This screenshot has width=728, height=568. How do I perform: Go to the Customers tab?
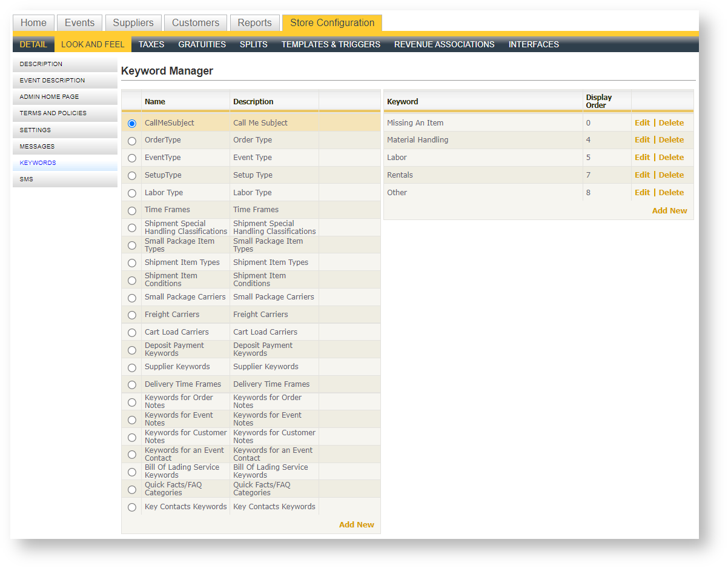coord(196,23)
